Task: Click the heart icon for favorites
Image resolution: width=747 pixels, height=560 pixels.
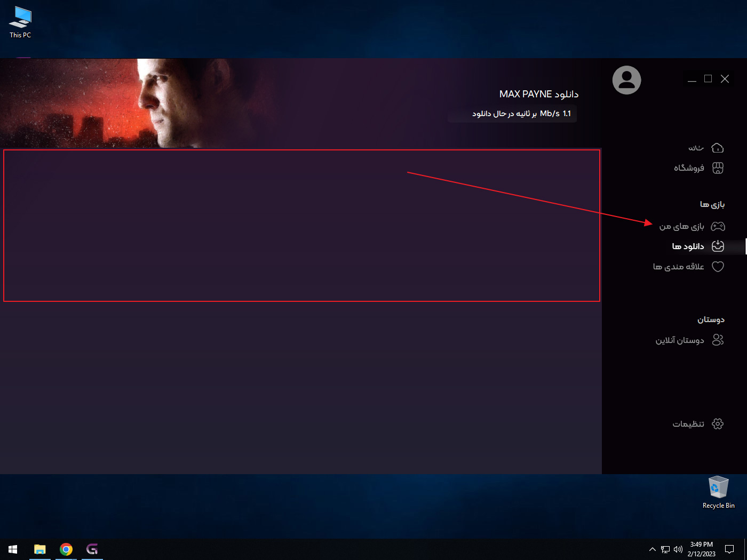Action: (718, 267)
